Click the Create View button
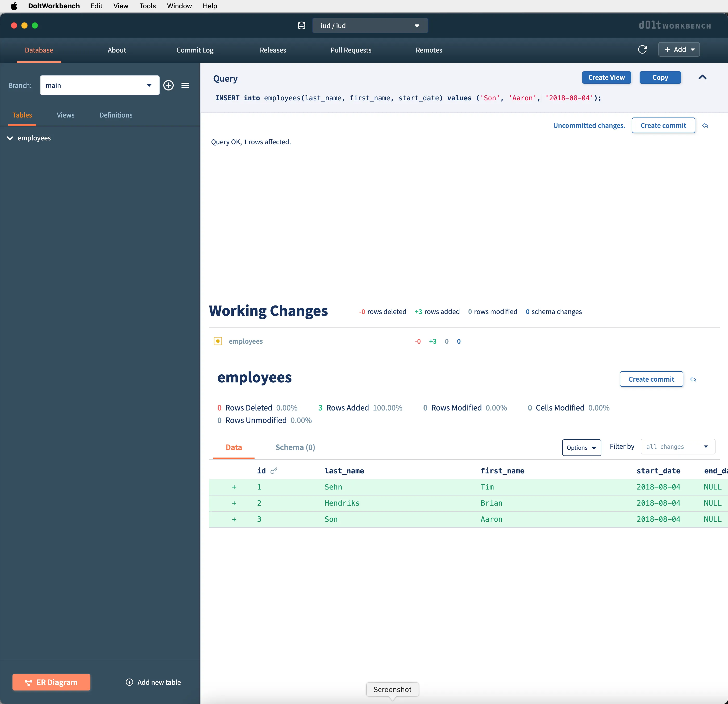Image resolution: width=728 pixels, height=704 pixels. [606, 77]
